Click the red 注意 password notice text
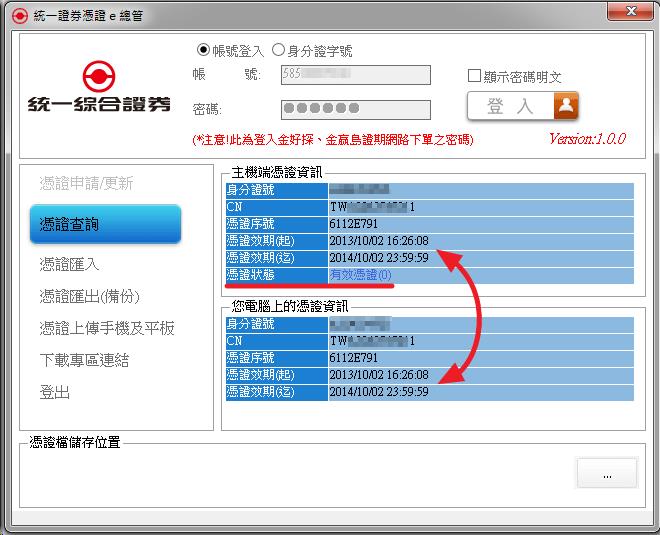This screenshot has height=535, width=660. coord(333,139)
